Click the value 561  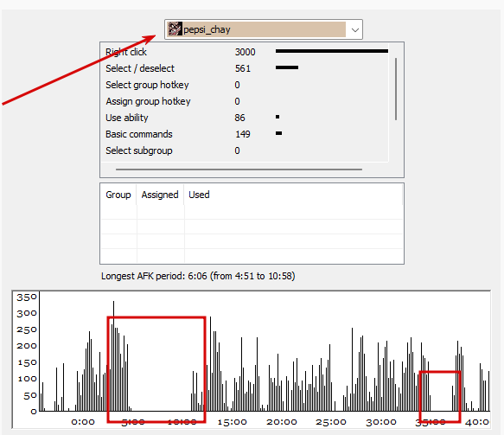243,68
